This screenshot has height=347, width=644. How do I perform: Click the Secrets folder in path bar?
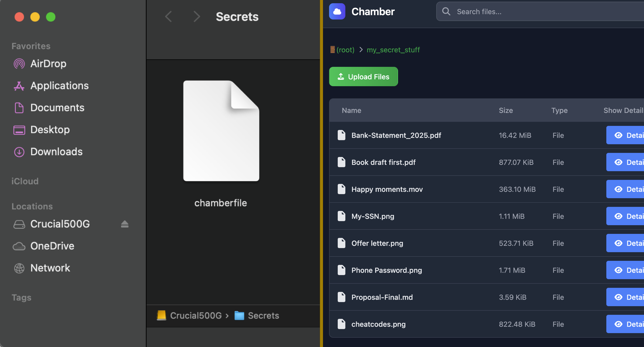pos(263,316)
